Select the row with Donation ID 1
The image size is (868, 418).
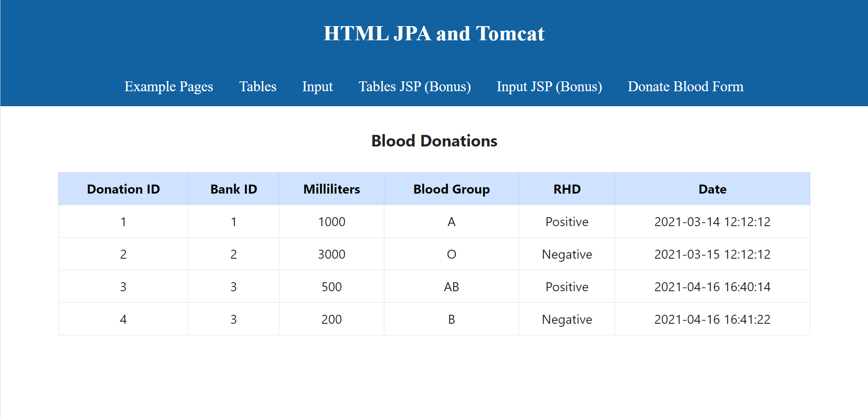(123, 221)
